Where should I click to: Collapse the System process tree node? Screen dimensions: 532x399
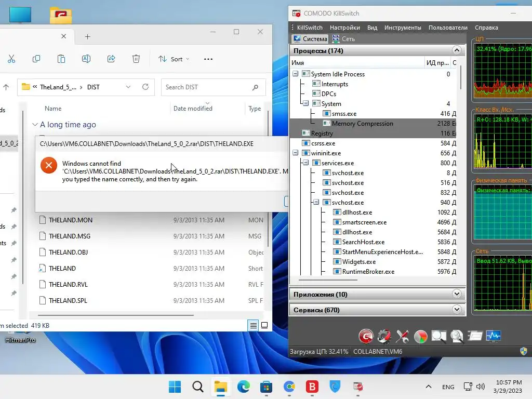click(x=305, y=103)
